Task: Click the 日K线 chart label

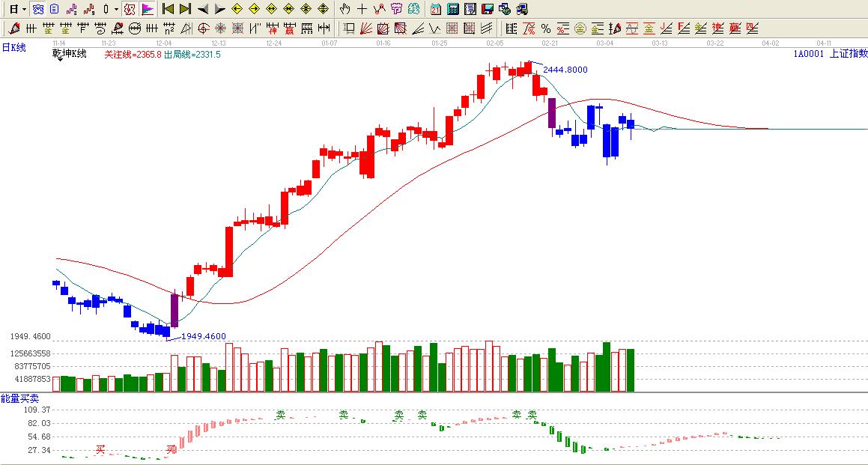Action: 13,47
